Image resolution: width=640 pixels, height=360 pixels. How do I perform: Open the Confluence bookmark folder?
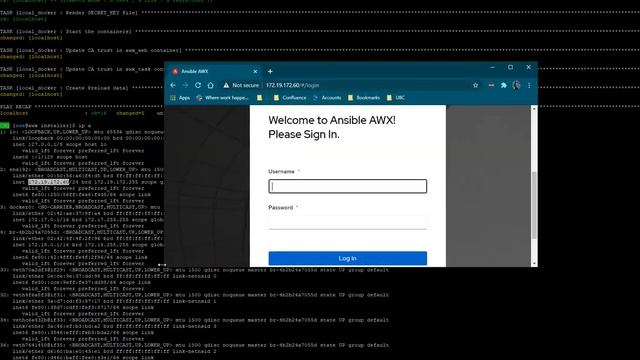290,98
